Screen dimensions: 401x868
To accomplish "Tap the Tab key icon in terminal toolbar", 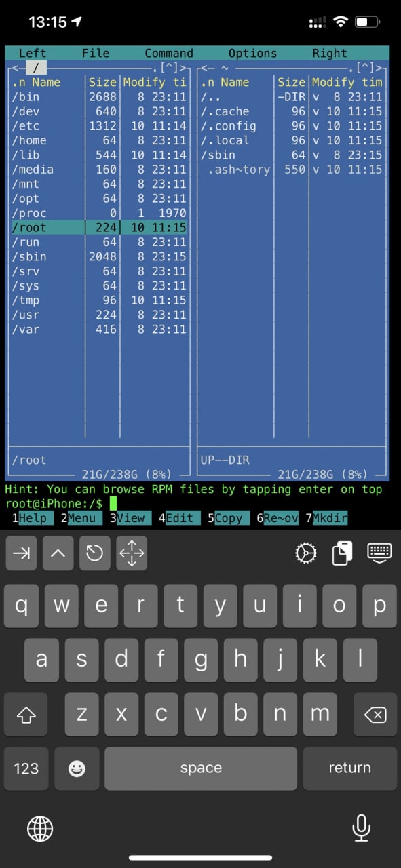I will [x=22, y=553].
